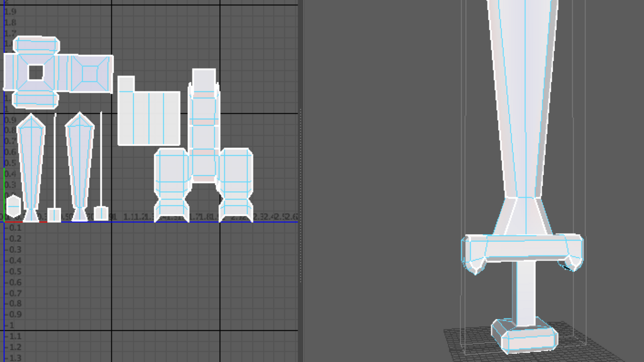644x362 pixels.
Task: Select the first thin strip UV shell
Action: click(55, 161)
